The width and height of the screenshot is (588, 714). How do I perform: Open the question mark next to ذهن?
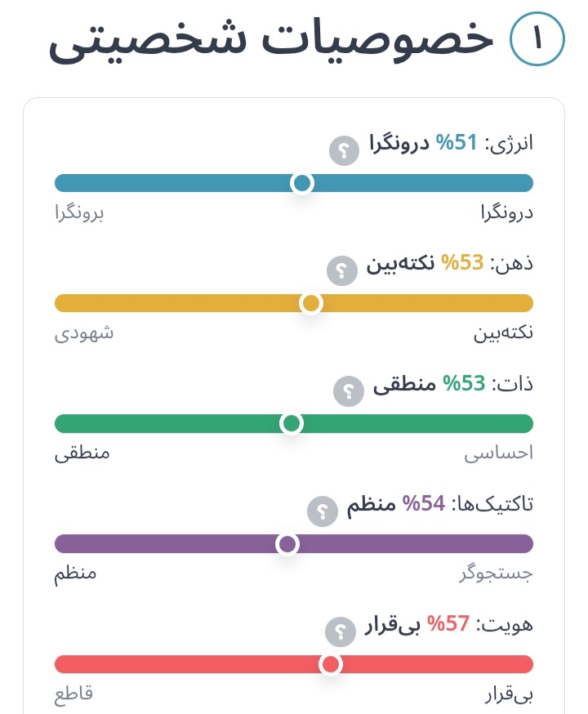point(341,270)
